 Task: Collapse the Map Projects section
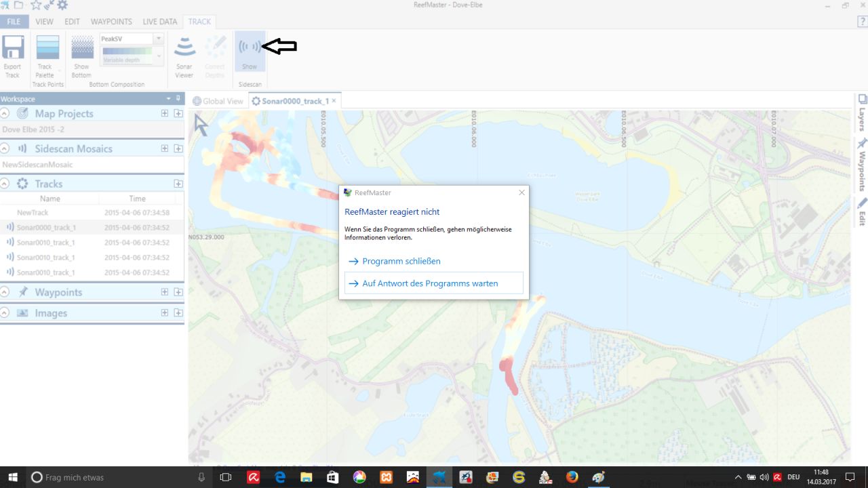coord(5,113)
